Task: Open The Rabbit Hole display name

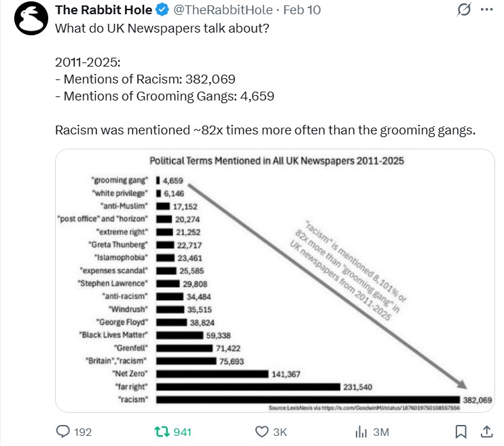Action: pyautogui.click(x=103, y=10)
